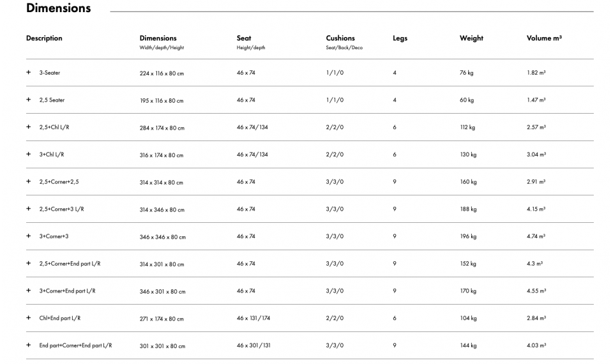613x364 pixels.
Task: Select the Weight column header
Action: click(471, 38)
